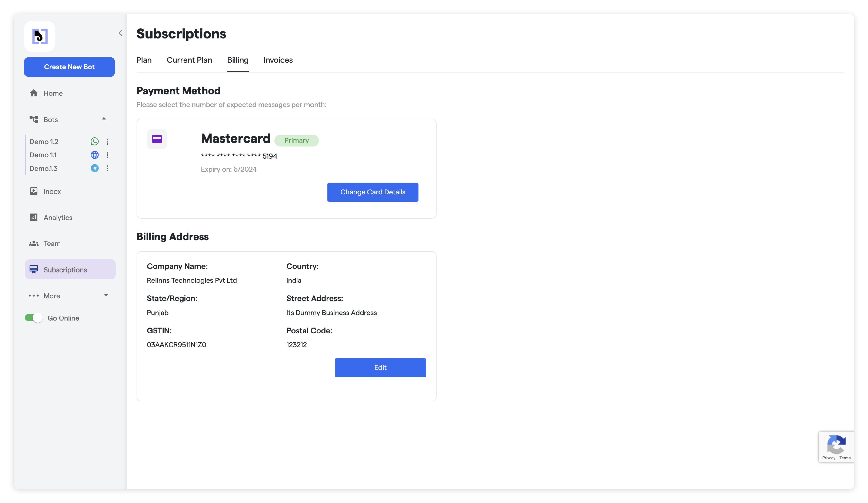Click the purple credit card icon
The image size is (868, 503).
157,139
